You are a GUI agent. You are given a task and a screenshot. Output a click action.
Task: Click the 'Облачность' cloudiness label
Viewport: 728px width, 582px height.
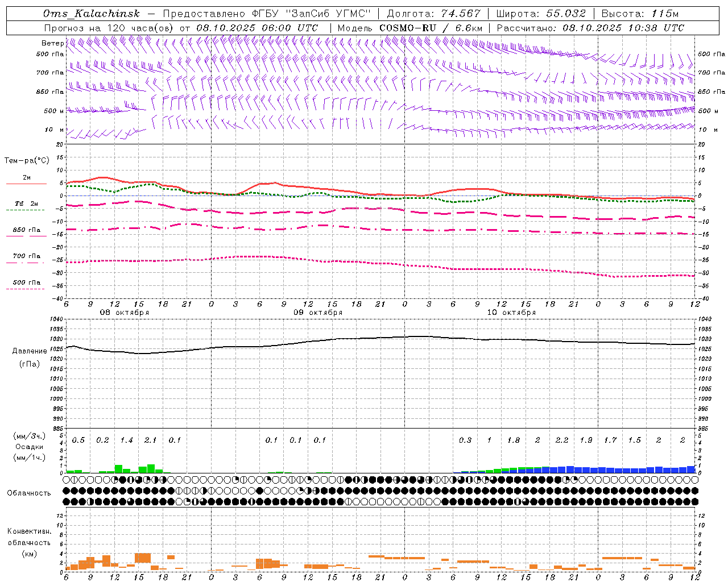(x=29, y=493)
